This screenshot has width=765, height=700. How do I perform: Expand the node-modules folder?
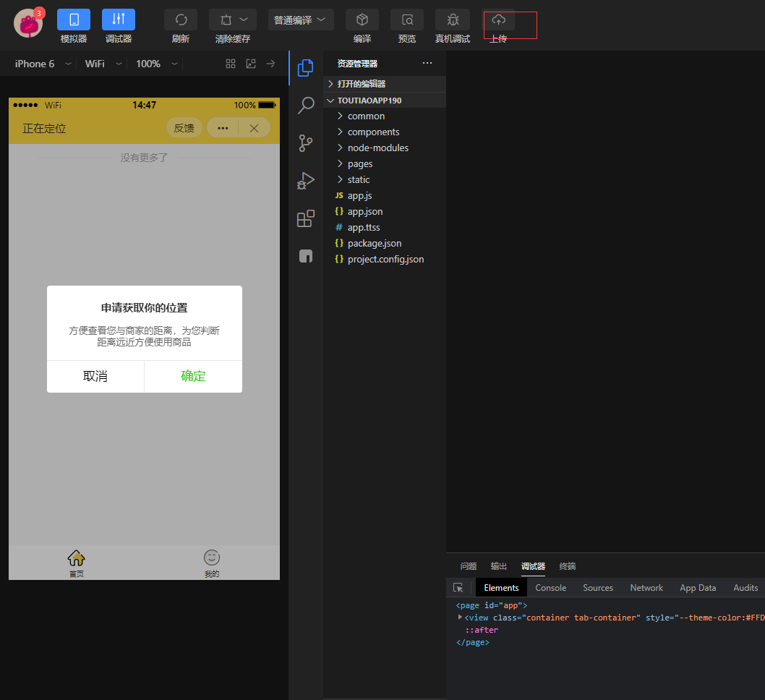(x=385, y=148)
